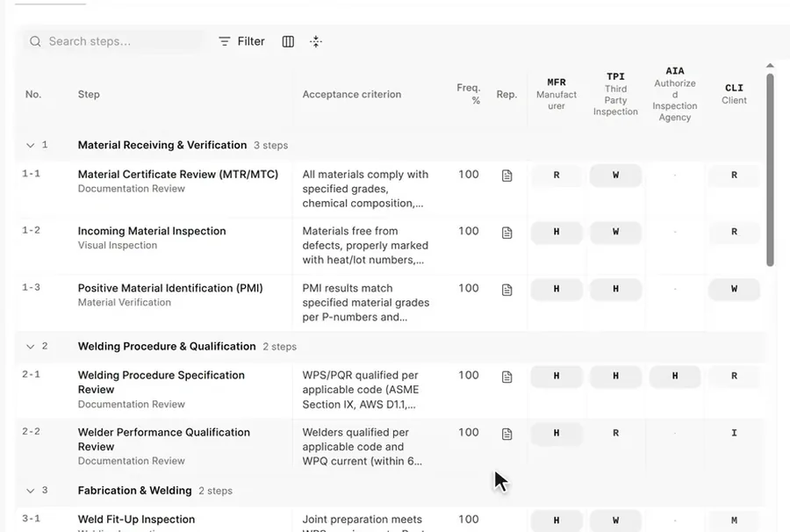Click CLI W badge for step 1-3
Screen dimensions: 790x532
[734, 289]
